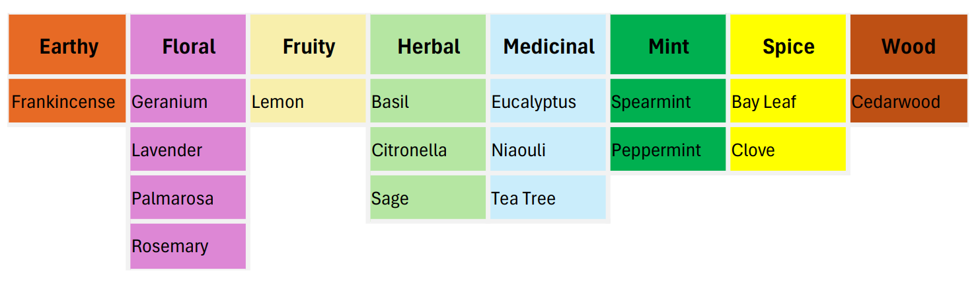
Task: Select the Mint header cell
Action: pyautogui.click(x=668, y=46)
